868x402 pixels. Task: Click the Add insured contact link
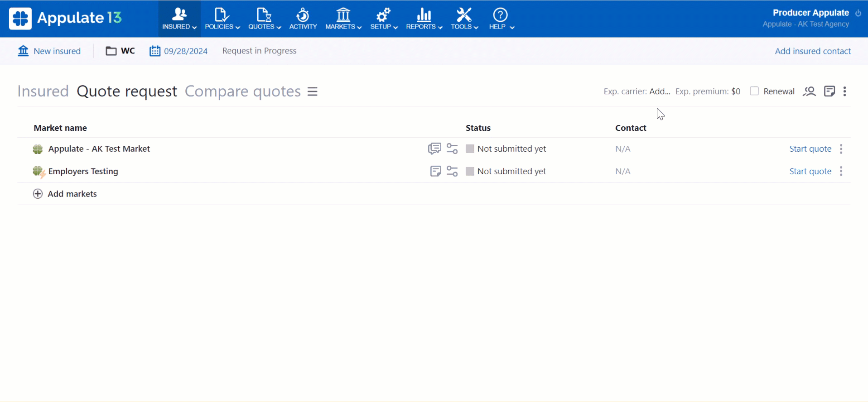pos(812,51)
